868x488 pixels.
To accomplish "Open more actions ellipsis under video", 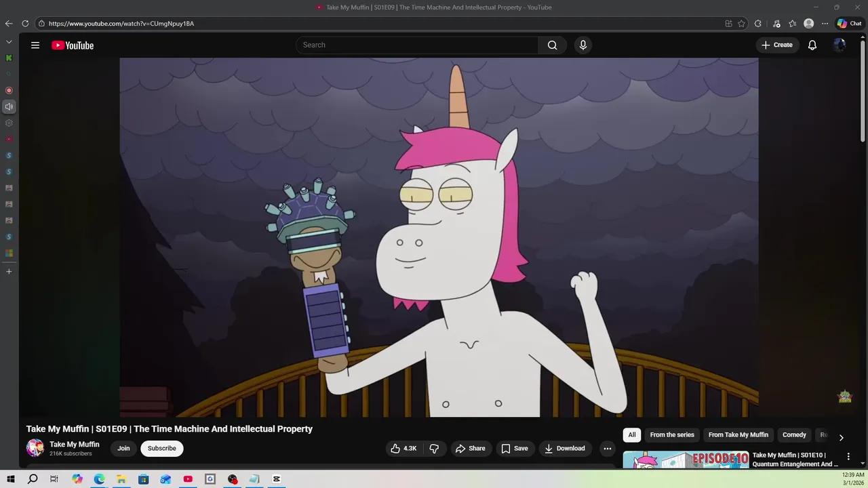I will [x=608, y=448].
